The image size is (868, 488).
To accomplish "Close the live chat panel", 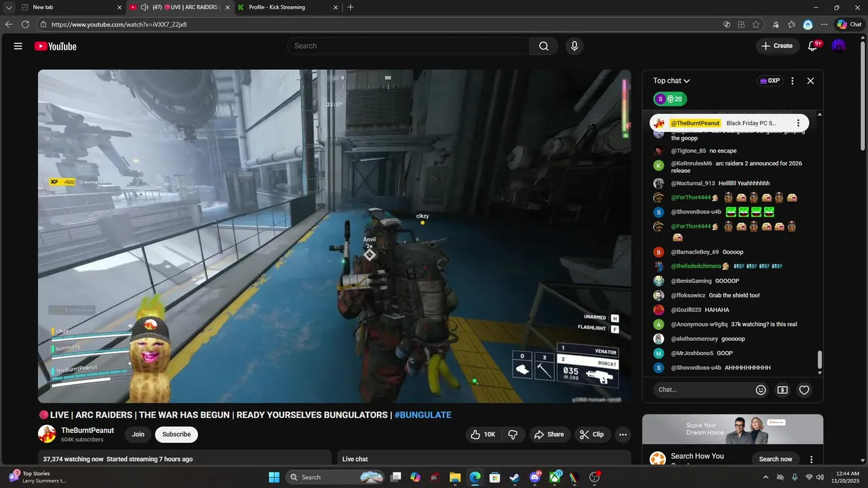I will (810, 81).
